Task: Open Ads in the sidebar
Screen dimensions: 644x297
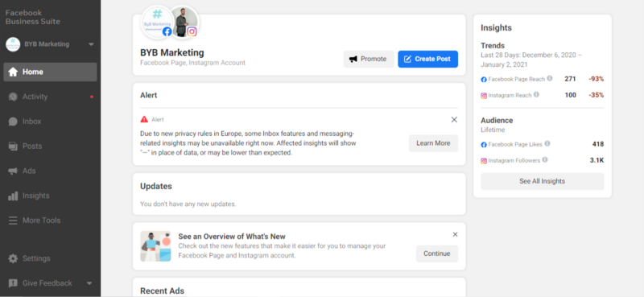Action: (50, 171)
